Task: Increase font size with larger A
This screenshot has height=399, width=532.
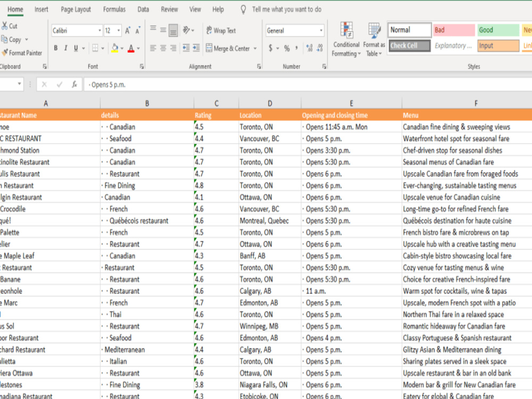Action: tap(128, 30)
